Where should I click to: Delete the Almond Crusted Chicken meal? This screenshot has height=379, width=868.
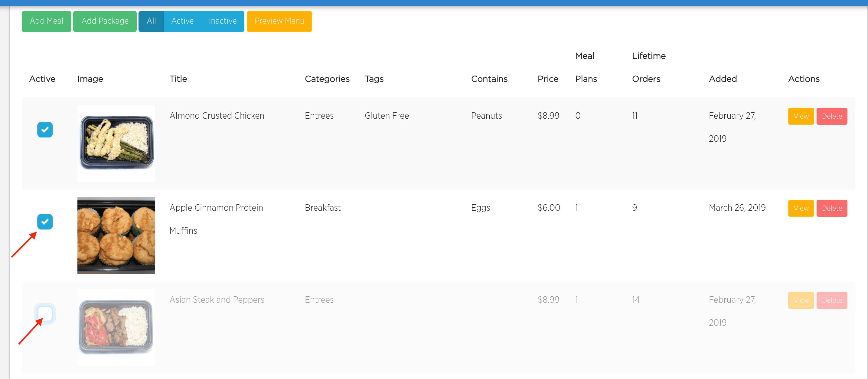click(x=832, y=116)
